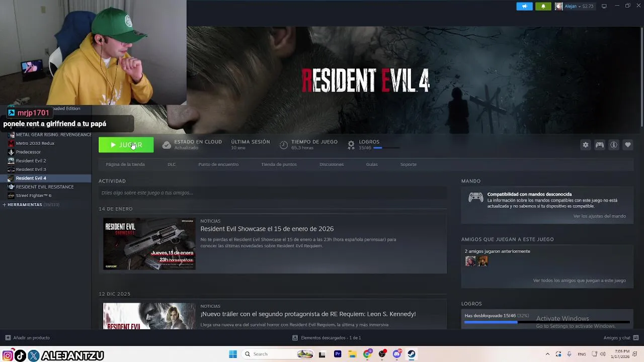The height and width of the screenshot is (362, 644).
Task: Open controller settings gamepad icon
Action: (600, 145)
